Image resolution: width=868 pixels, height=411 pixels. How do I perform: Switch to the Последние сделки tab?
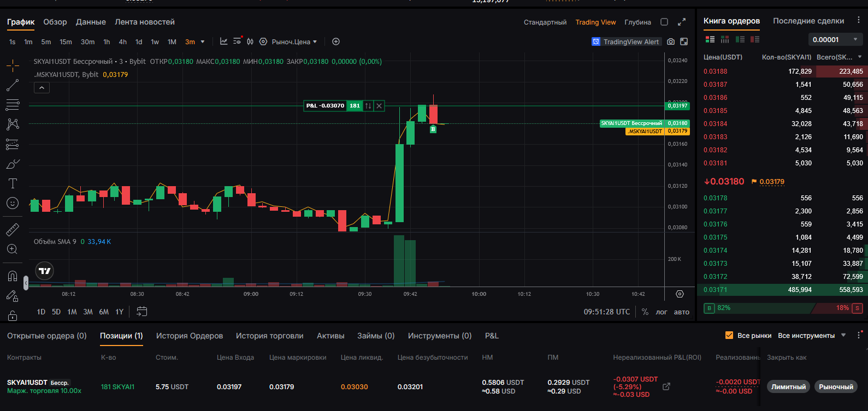[x=808, y=21]
